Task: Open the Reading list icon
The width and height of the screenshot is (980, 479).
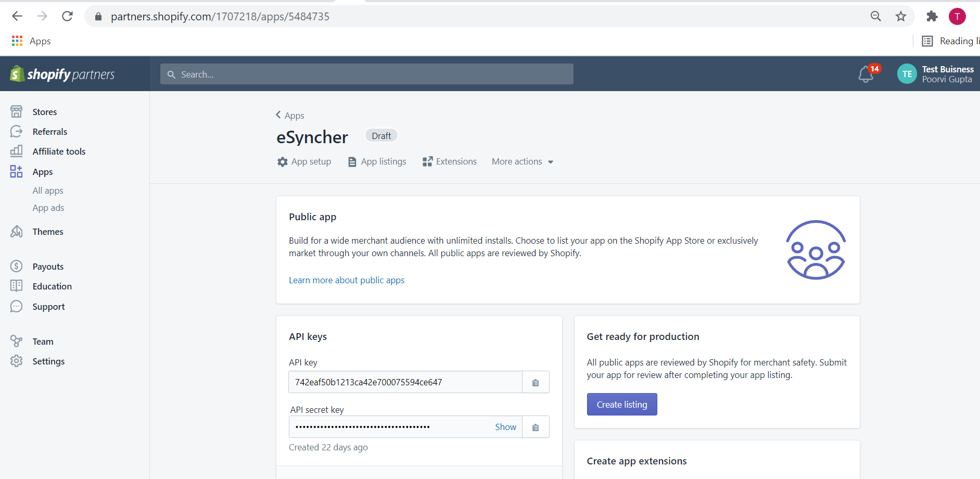Action: pyautogui.click(x=927, y=41)
